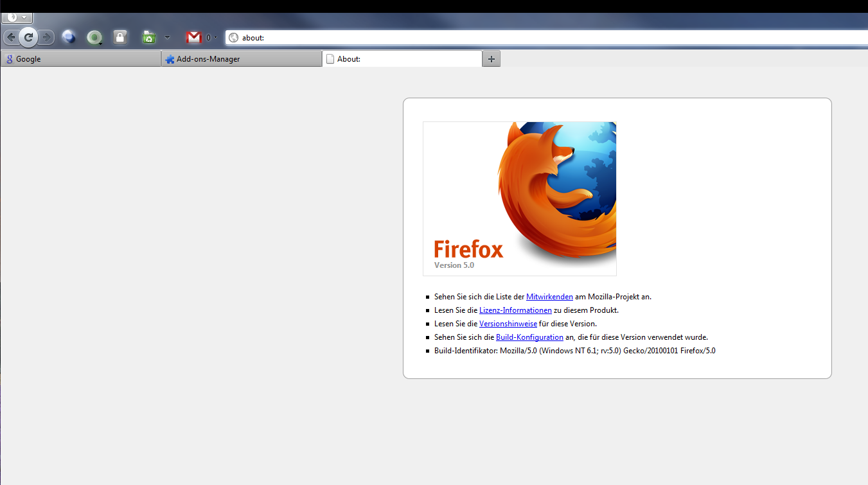The height and width of the screenshot is (485, 868).
Task: Click the Build-Identifikator user agent text
Action: pos(575,351)
